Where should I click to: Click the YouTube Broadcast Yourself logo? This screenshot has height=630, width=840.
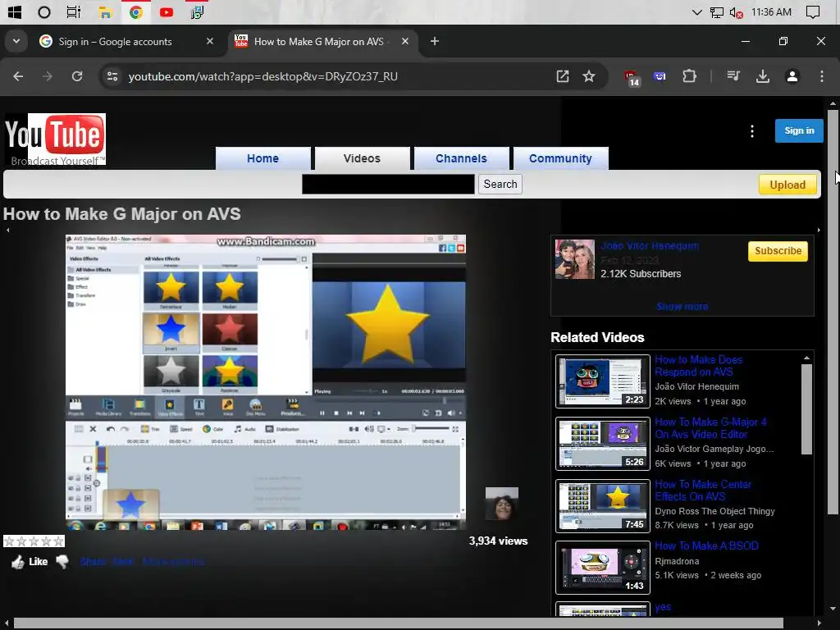(x=55, y=139)
